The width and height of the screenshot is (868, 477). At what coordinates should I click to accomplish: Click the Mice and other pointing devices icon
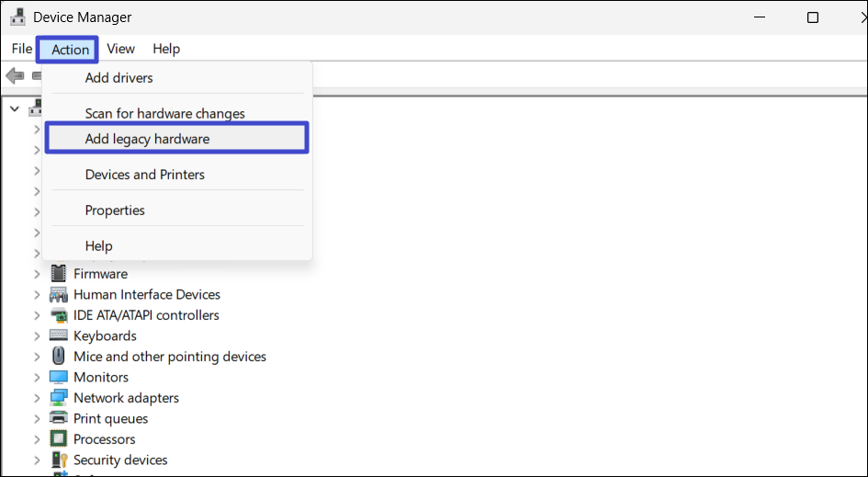coord(59,357)
